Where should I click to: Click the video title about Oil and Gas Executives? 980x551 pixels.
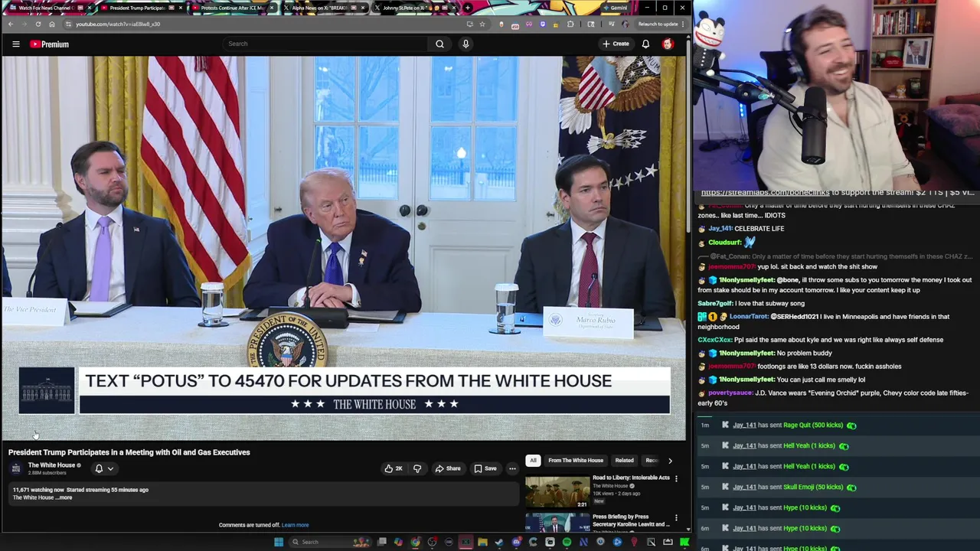pos(129,452)
